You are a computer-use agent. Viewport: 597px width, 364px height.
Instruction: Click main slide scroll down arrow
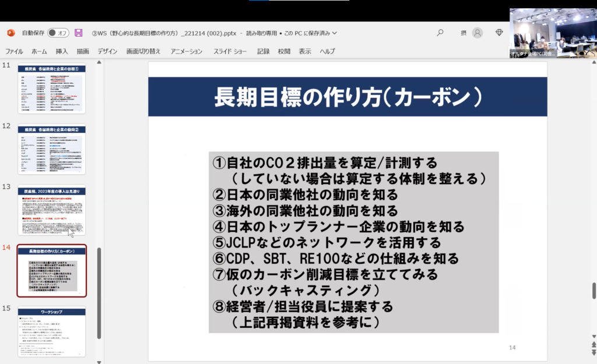click(x=594, y=337)
